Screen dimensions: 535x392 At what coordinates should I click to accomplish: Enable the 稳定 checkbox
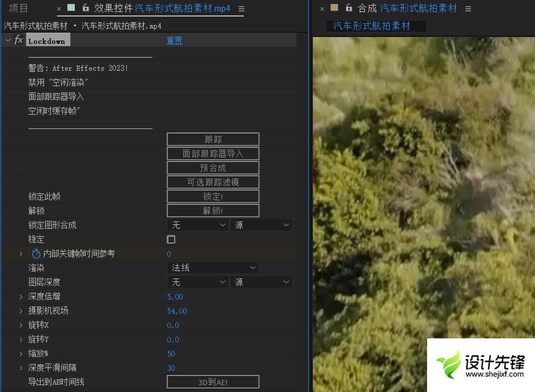click(171, 240)
